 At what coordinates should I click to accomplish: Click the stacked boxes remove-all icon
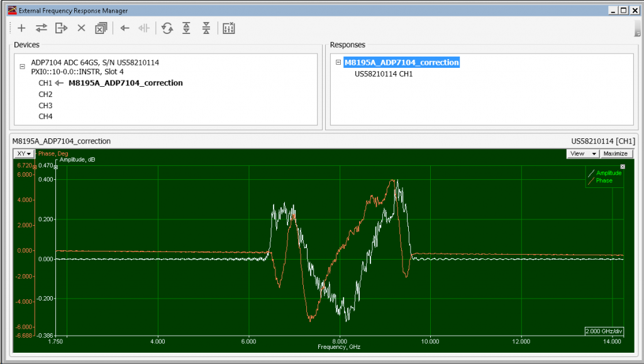pos(101,28)
